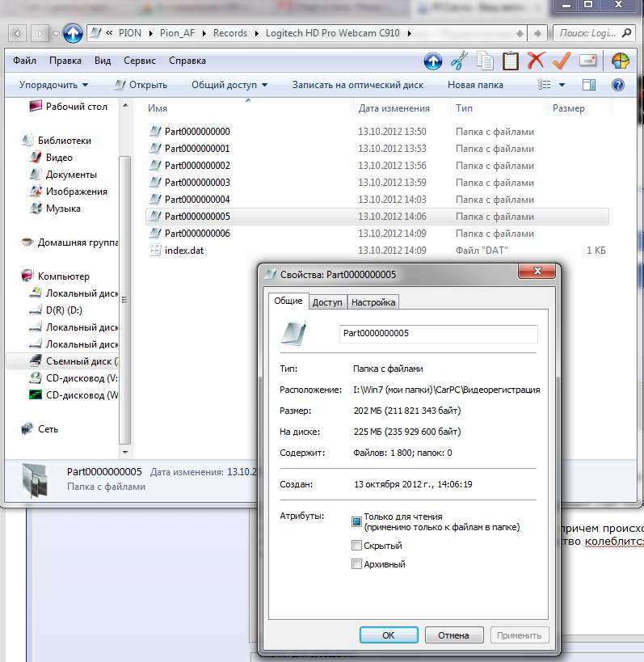Open Help with blue question mark icon
The height and width of the screenshot is (662, 644).
[617, 85]
